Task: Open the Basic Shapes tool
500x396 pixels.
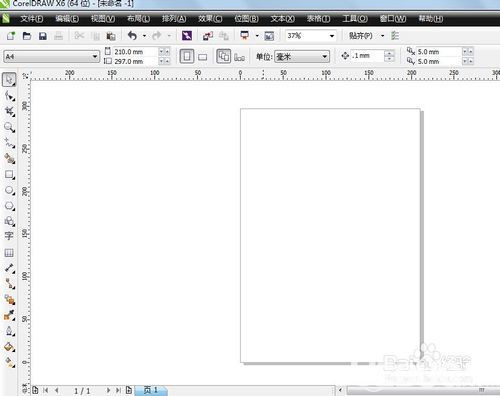Action: (9, 221)
